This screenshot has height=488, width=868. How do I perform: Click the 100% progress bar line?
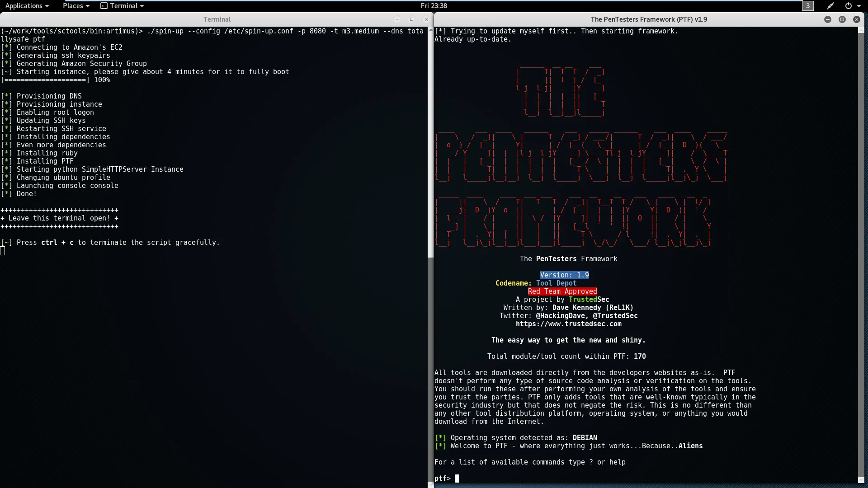(x=56, y=80)
